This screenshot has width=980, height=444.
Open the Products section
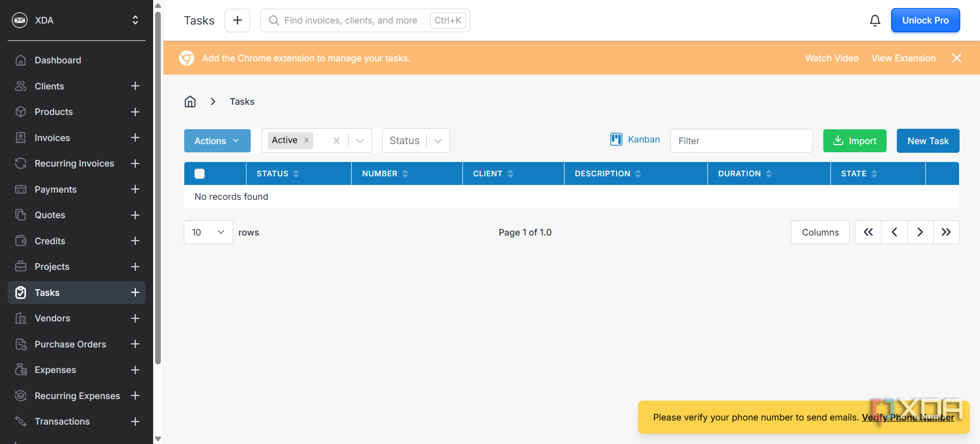(54, 112)
